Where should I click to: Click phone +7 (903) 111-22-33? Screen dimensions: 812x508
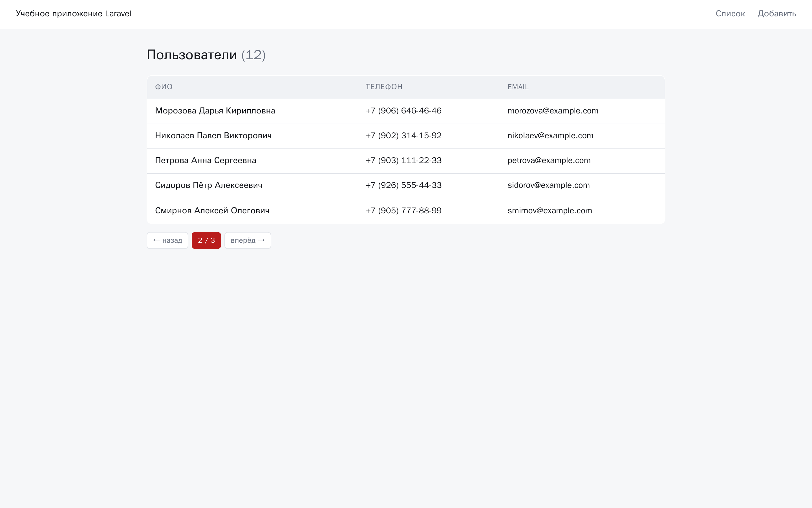pos(403,161)
